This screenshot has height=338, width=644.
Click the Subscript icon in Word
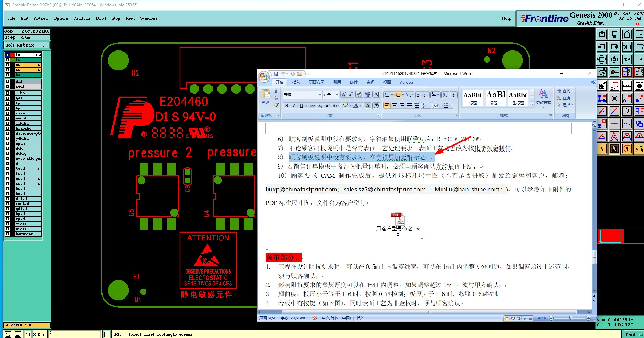(x=320, y=106)
